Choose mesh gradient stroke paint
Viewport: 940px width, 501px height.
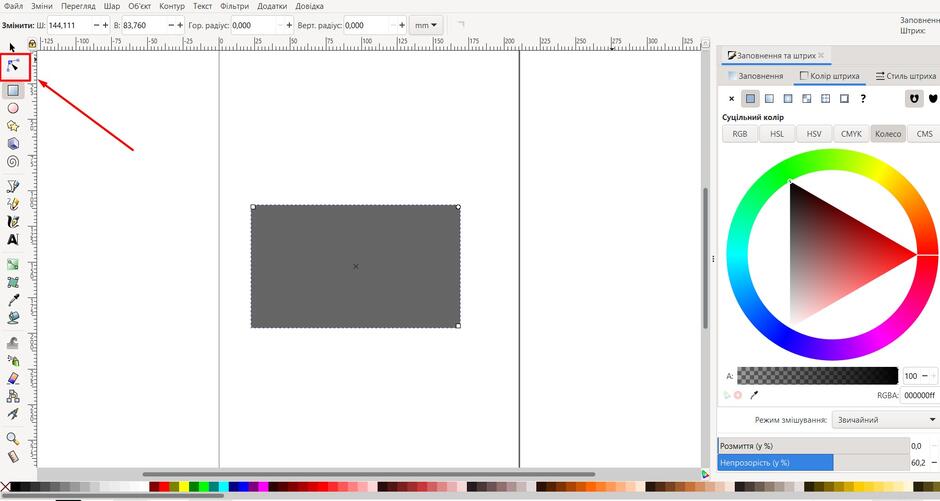(807, 99)
